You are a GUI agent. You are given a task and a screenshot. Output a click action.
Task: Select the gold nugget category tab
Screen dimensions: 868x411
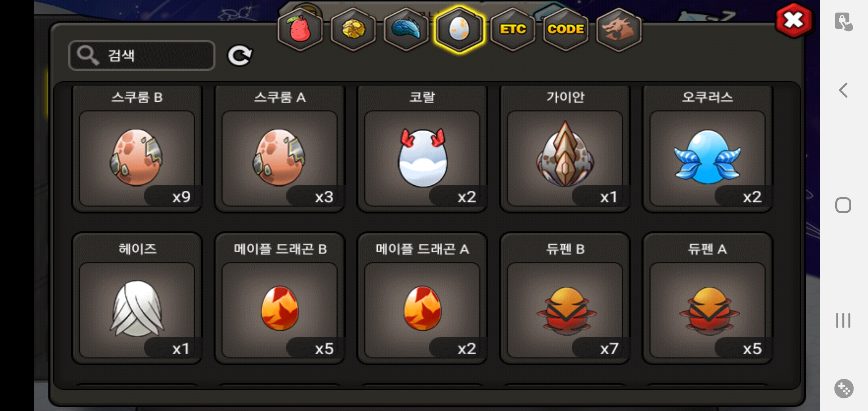click(353, 29)
